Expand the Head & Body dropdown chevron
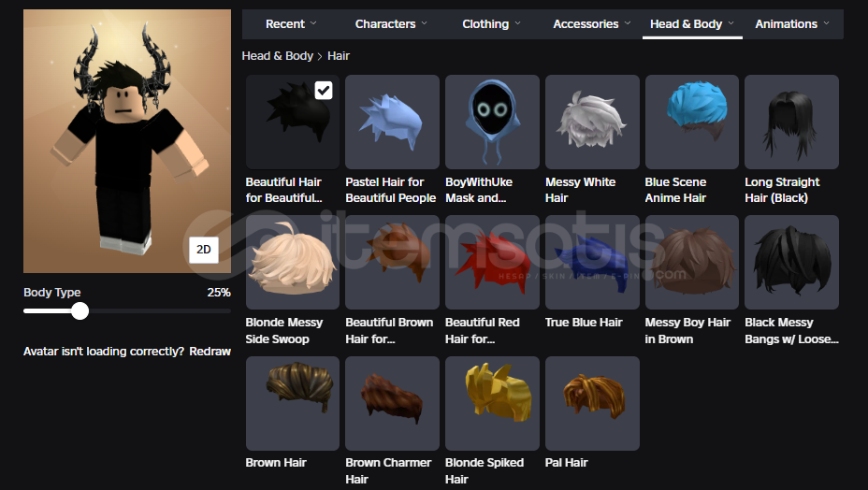Screen dimensions: 868x490 tap(731, 23)
